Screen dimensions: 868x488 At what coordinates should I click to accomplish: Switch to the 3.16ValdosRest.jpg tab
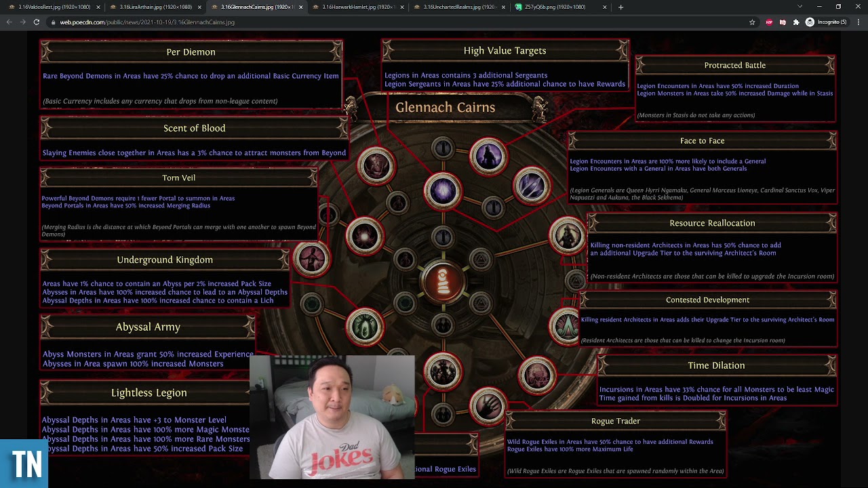[x=54, y=7]
